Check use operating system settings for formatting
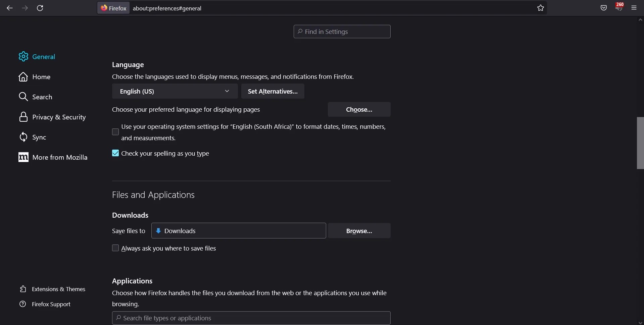This screenshot has width=644, height=325. click(x=115, y=132)
